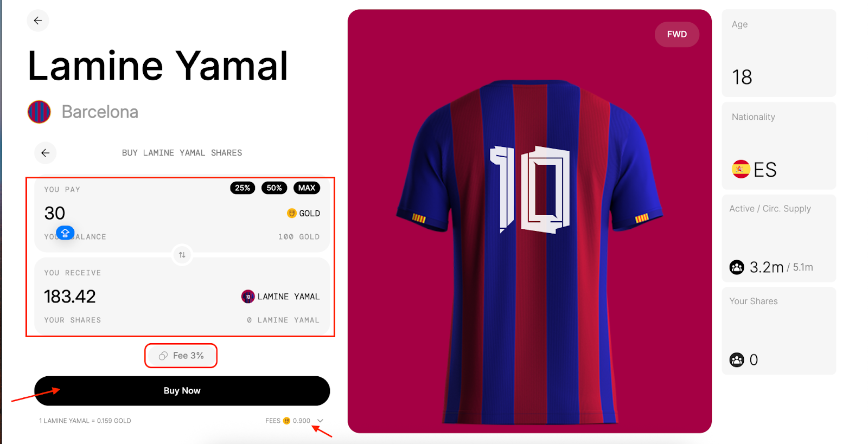
Task: Click the Lamine Yamal token icon
Action: click(x=248, y=297)
